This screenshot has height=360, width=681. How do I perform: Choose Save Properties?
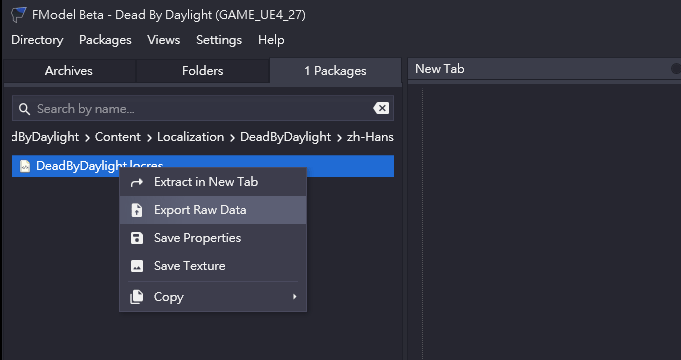pos(213,238)
